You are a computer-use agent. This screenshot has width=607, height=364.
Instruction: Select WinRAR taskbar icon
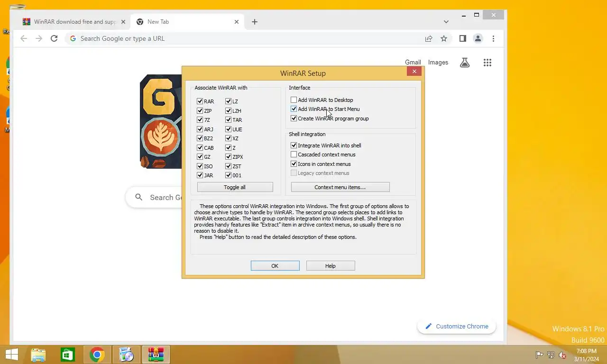tap(156, 355)
